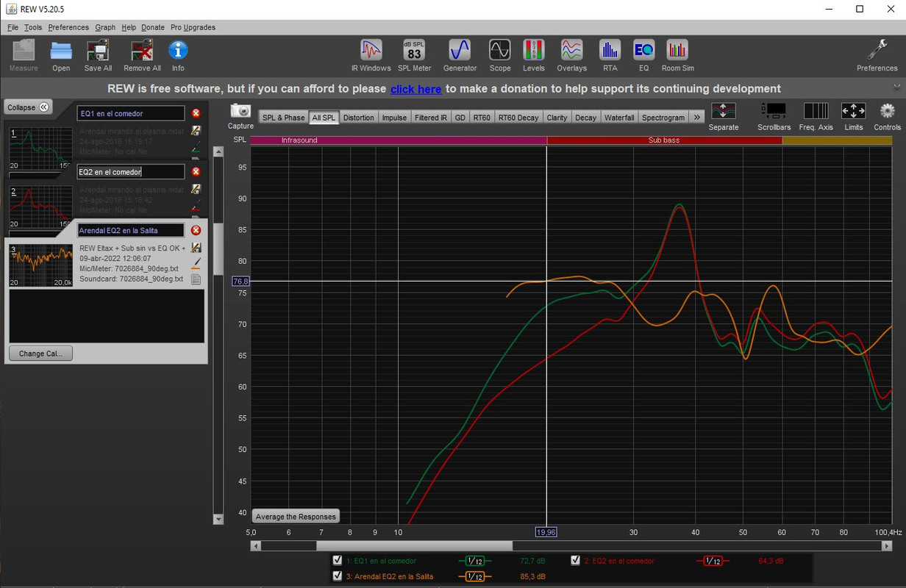
Task: Switch to the SPL & Phase tab
Action: point(283,118)
